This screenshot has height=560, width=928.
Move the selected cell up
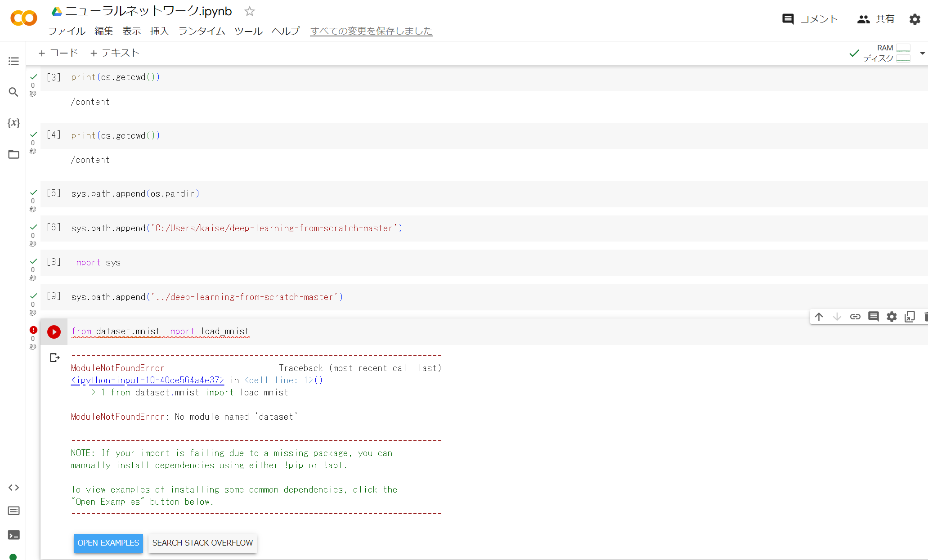[819, 317]
